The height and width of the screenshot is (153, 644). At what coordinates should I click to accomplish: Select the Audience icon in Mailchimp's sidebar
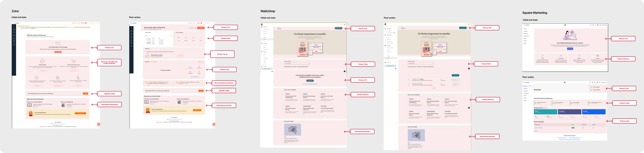pyautogui.click(x=262, y=27)
